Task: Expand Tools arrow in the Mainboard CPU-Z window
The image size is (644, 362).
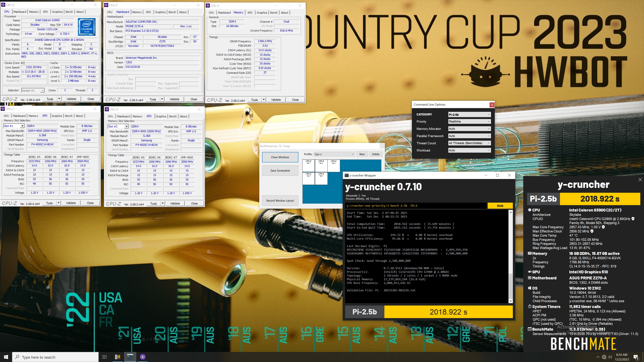Action: click(x=162, y=99)
